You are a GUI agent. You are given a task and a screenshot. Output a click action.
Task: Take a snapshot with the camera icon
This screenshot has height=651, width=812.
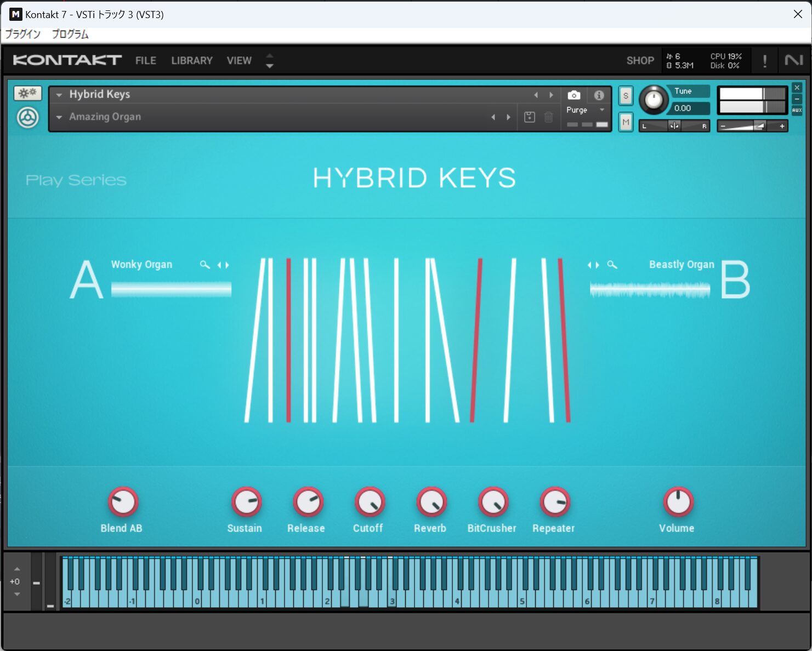(x=573, y=95)
